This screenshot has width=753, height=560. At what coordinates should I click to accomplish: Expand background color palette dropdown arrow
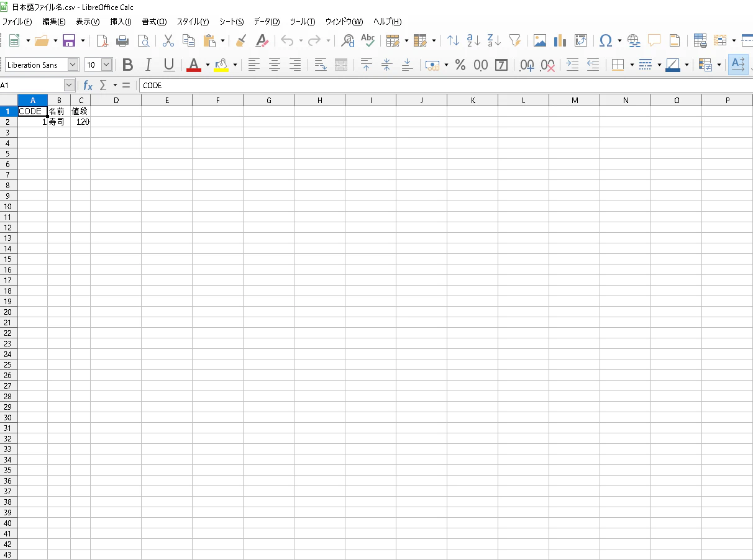tap(235, 65)
